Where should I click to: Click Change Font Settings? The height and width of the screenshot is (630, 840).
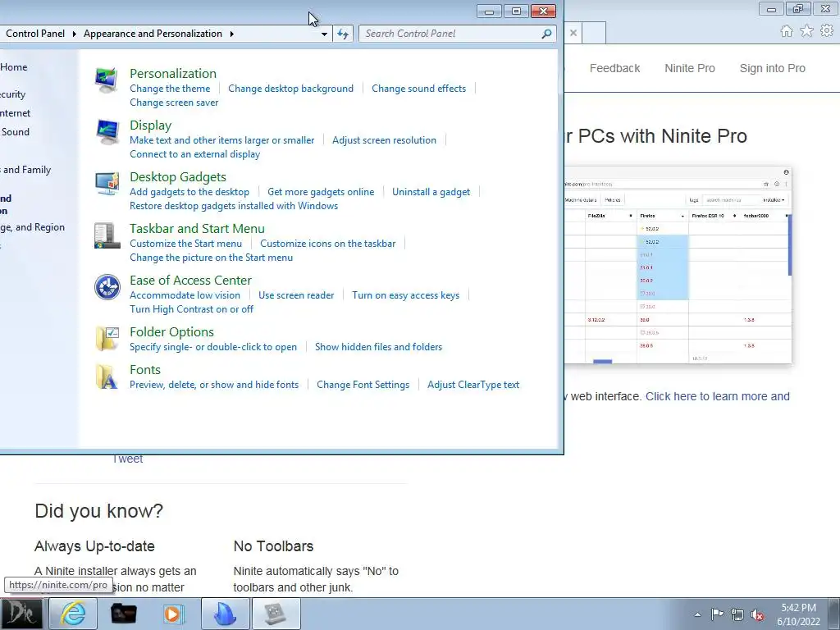click(363, 385)
